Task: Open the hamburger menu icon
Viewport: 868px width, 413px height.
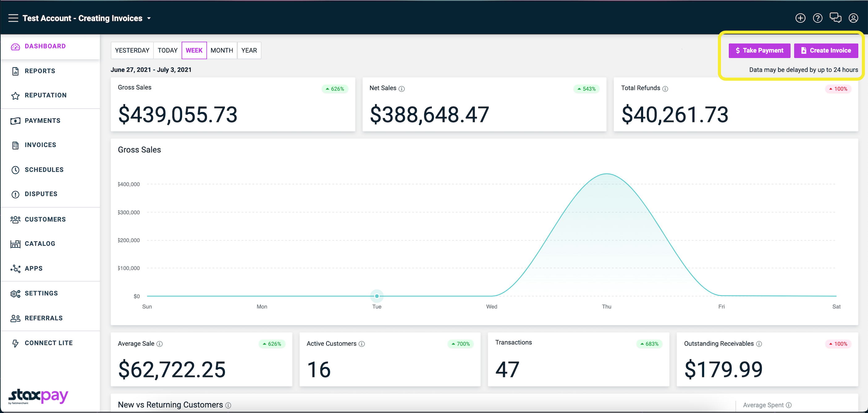Action: click(x=14, y=18)
